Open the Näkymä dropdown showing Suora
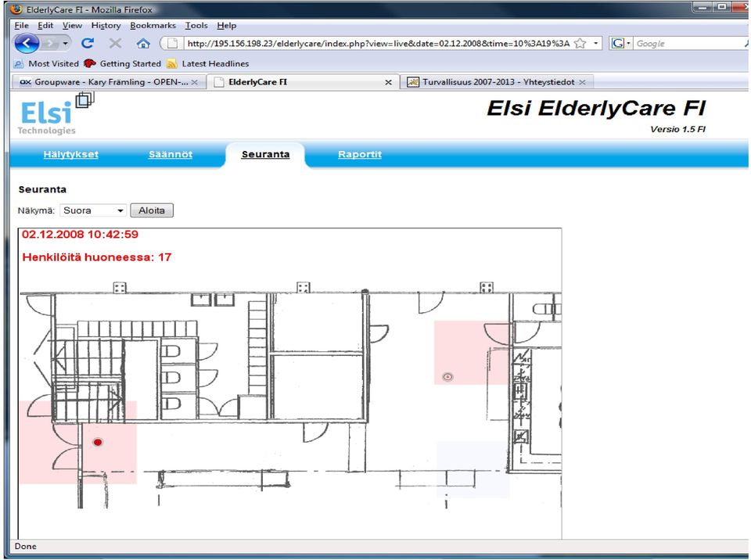The image size is (751, 560). [93, 210]
